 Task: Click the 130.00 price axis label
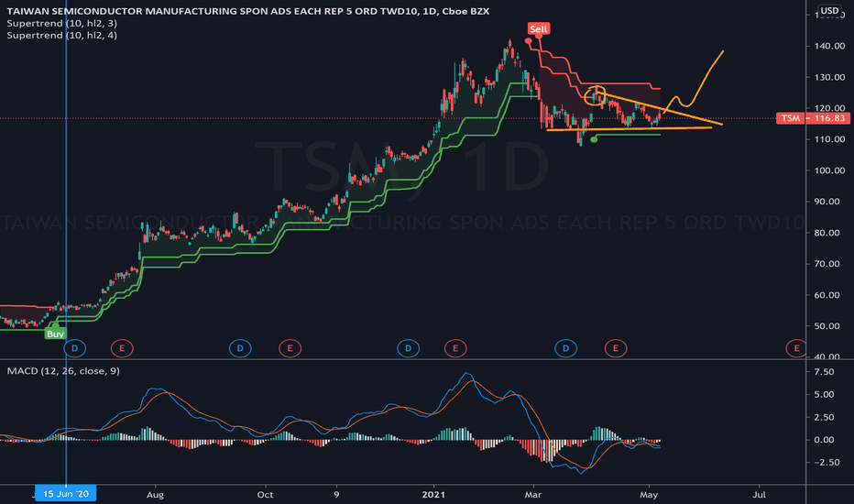(x=829, y=77)
